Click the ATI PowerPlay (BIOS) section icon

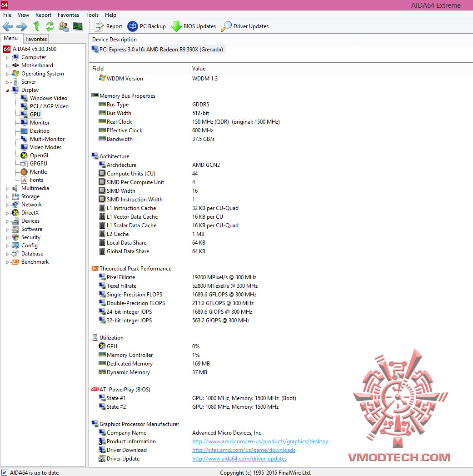95,389
